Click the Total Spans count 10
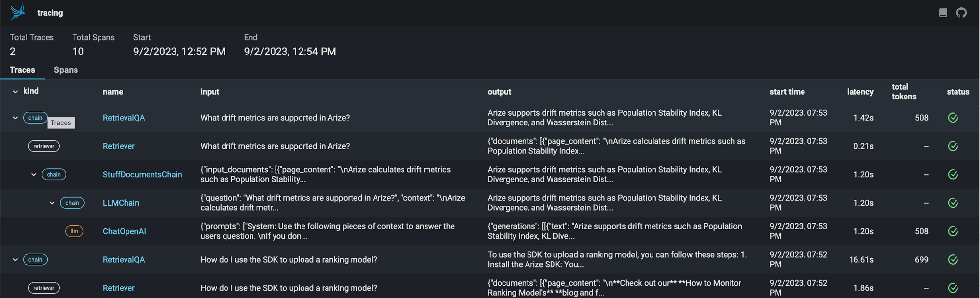This screenshot has width=980, height=298. pos(78,52)
